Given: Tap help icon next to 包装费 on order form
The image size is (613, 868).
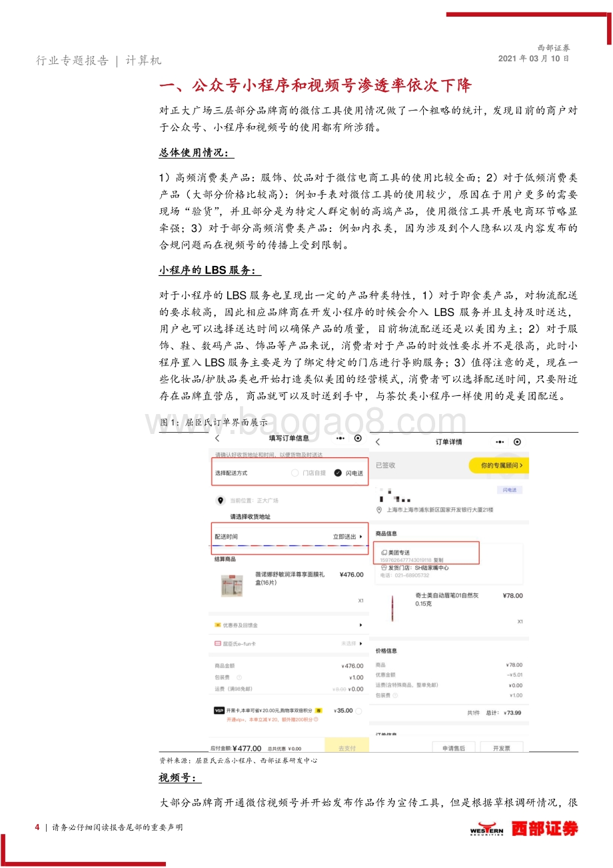Looking at the screenshot, I should pyautogui.click(x=239, y=677).
